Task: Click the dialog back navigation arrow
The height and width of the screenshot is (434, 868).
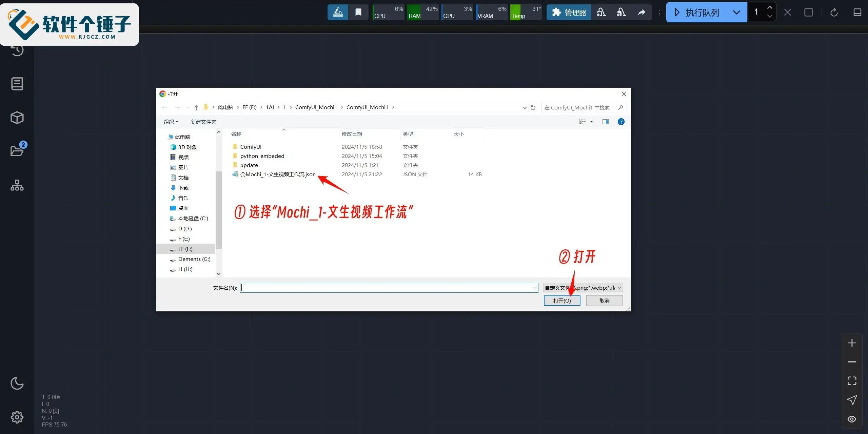Action: tap(164, 108)
